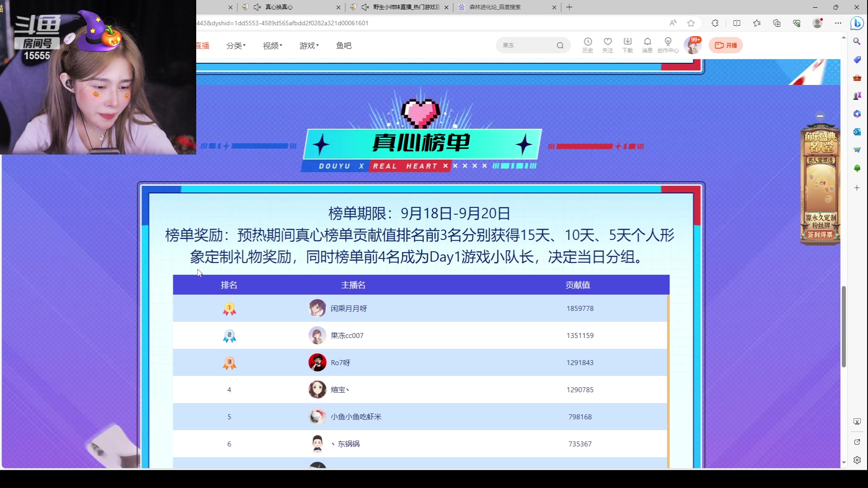Open the 历史 history icon
This screenshot has height=488, width=868.
pyautogui.click(x=588, y=45)
